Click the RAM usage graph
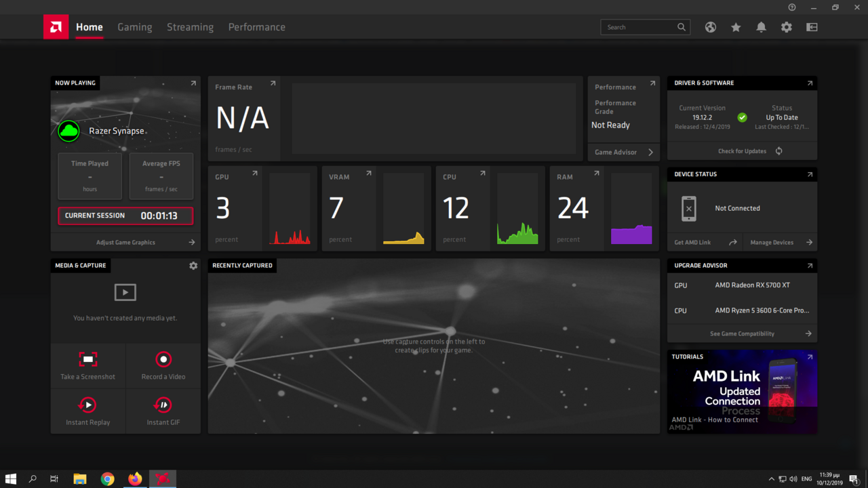The height and width of the screenshot is (488, 868). tap(631, 209)
